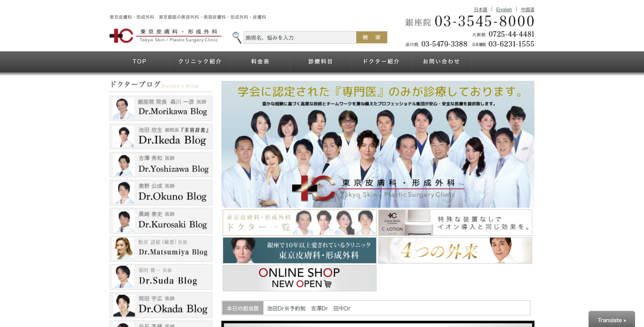Open Dr.Suda Blog banner
The image size is (644, 327).
tap(161, 277)
